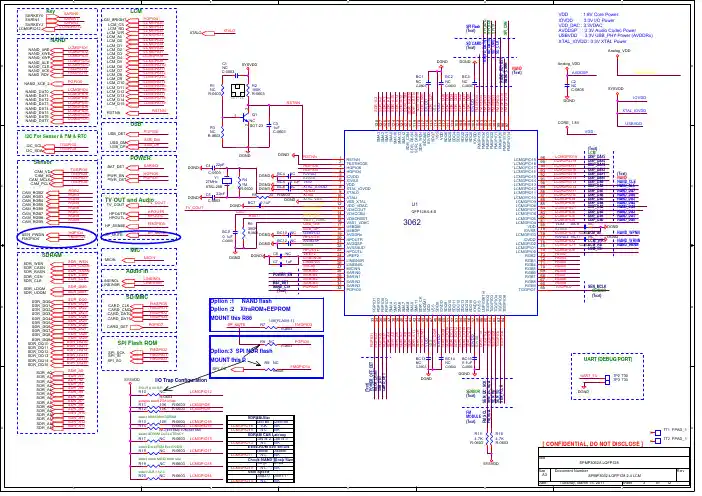
Task: Click the CONFIDENTIAL, DO NOT DISCLOSE text
Action: pyautogui.click(x=593, y=444)
